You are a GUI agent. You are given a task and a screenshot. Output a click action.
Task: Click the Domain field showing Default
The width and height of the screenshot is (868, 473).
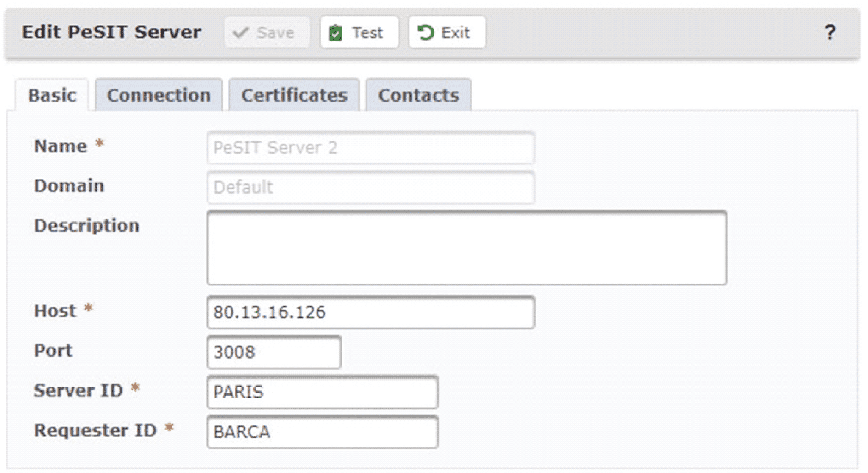click(370, 188)
